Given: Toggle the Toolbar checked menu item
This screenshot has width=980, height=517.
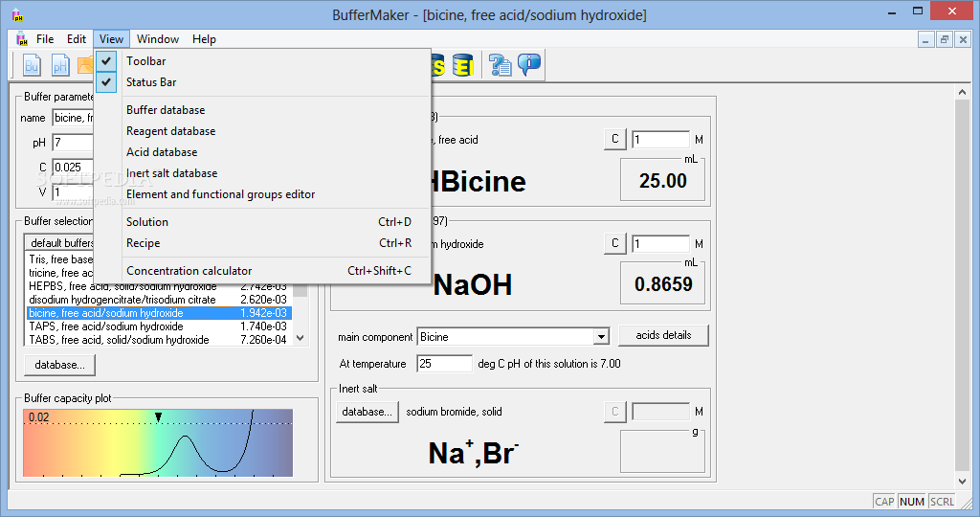Looking at the screenshot, I should pyautogui.click(x=262, y=60).
